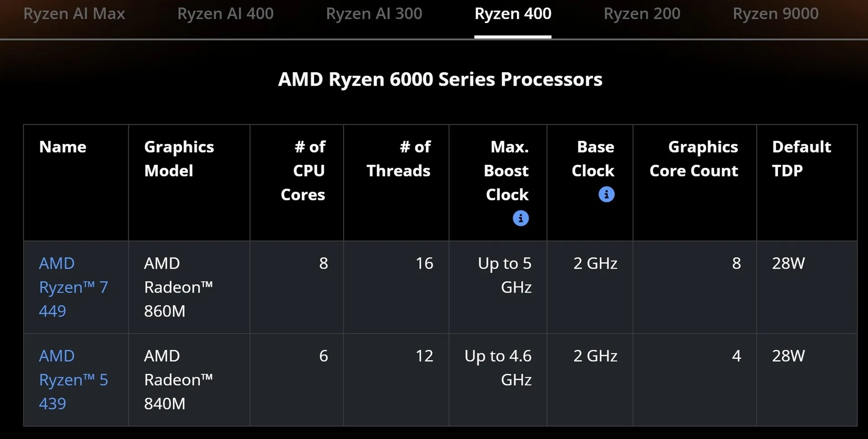Click the Name column header

tap(63, 147)
